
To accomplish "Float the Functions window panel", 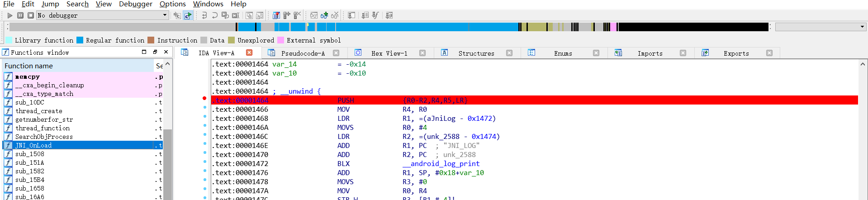I will click(x=155, y=52).
